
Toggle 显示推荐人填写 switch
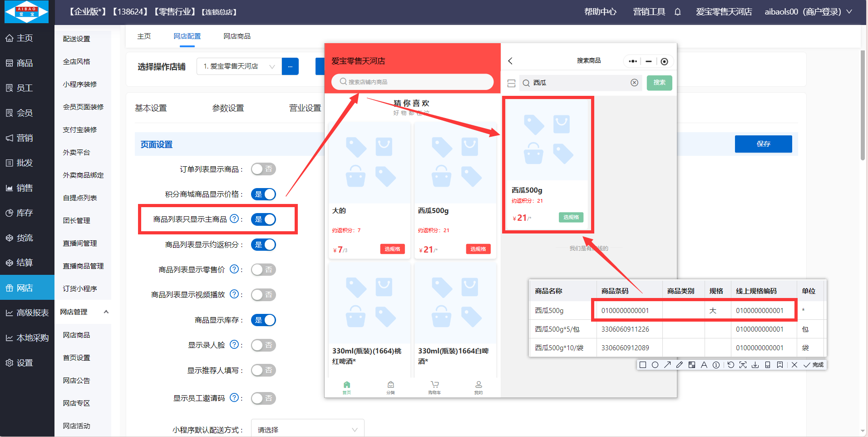coord(263,370)
